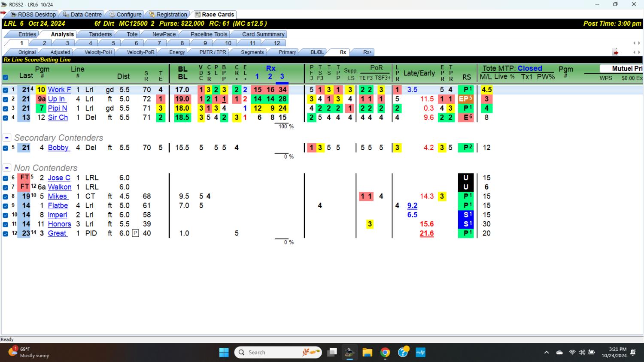Open the Configure tab
Screen dimensions: 644x362
coord(125,15)
